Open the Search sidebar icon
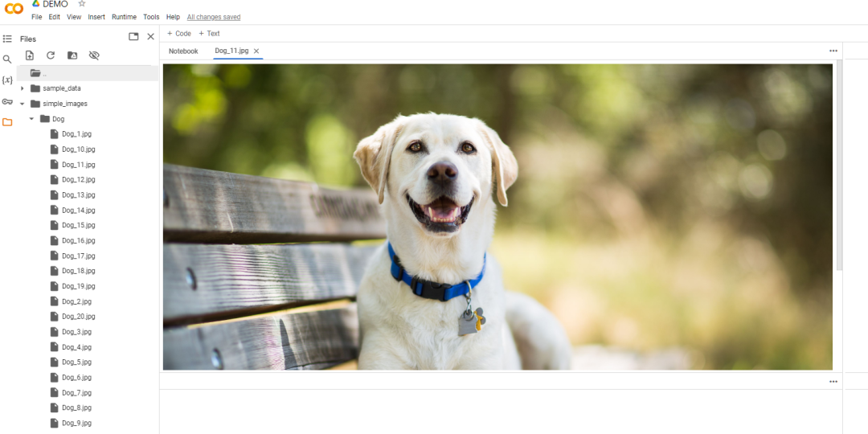Viewport: 868px width, 434px height. click(7, 59)
